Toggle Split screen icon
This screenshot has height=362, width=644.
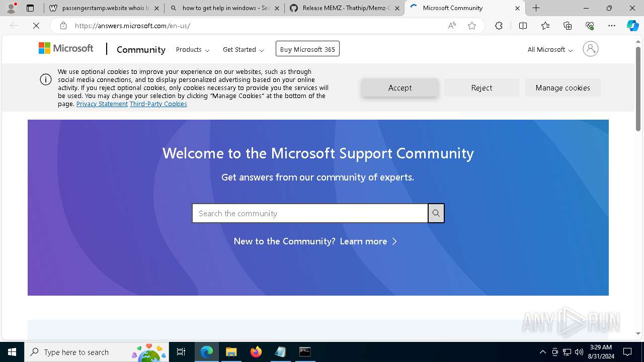coord(523,26)
